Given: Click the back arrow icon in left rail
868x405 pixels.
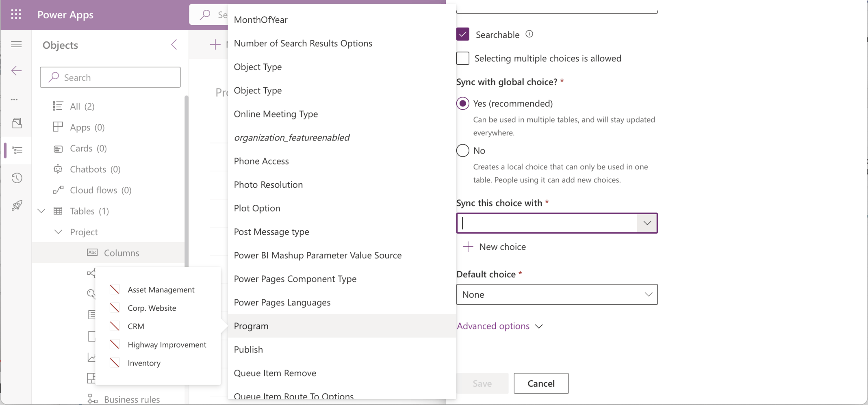Looking at the screenshot, I should (16, 71).
